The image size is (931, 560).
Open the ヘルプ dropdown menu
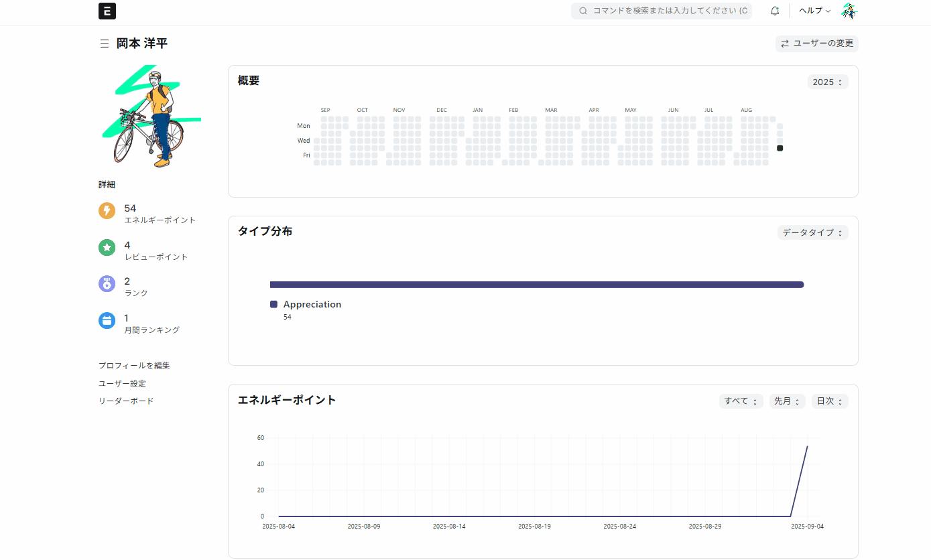pos(814,11)
